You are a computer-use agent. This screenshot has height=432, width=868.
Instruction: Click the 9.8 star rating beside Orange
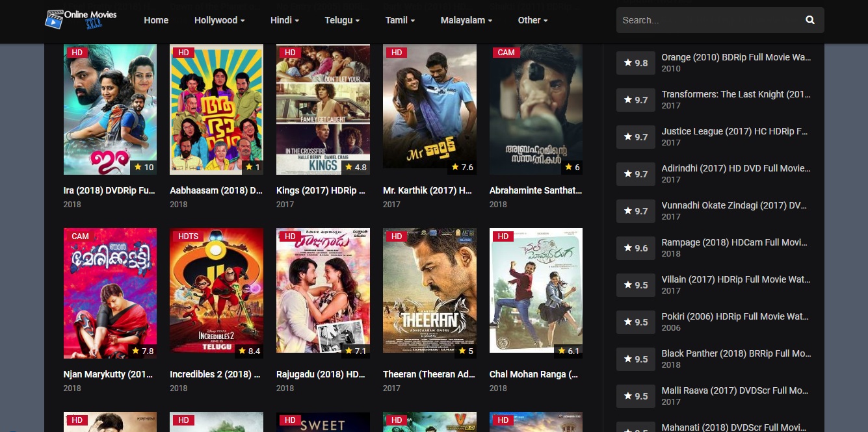tap(635, 63)
